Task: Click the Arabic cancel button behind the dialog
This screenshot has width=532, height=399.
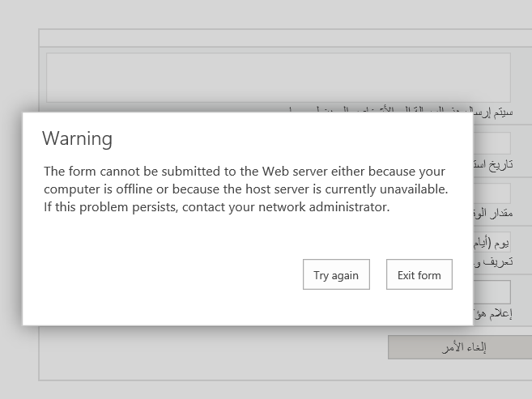Action: (x=460, y=347)
